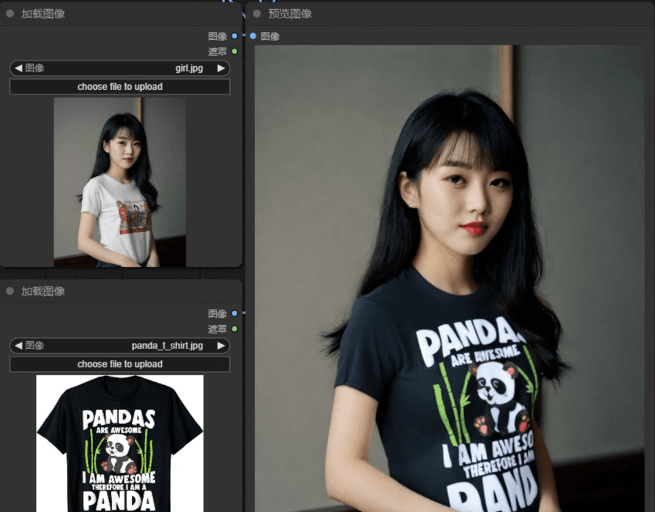The image size is (655, 512).
Task: Click the 图像 input label in 预览图像 node
Action: pos(270,36)
